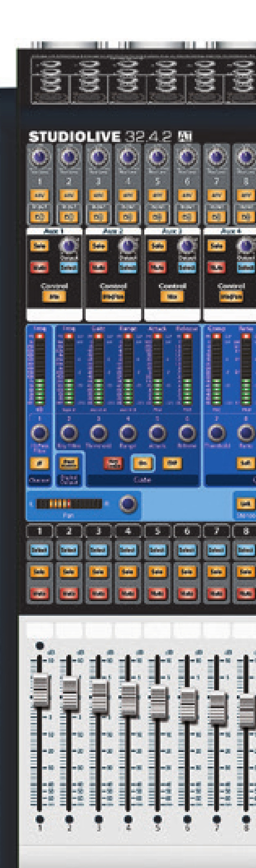Select the Aux 1 bus
This screenshot has height=868, width=256.
69,267
